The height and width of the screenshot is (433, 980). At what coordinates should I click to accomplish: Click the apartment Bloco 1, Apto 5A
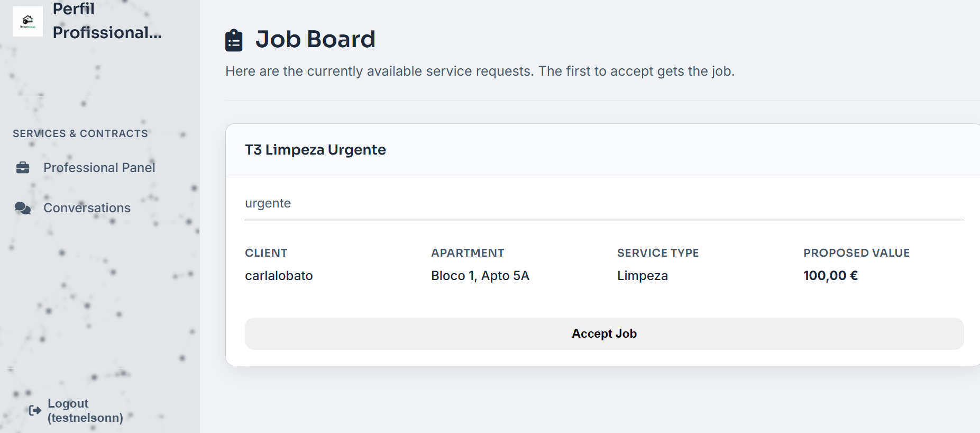pyautogui.click(x=480, y=276)
